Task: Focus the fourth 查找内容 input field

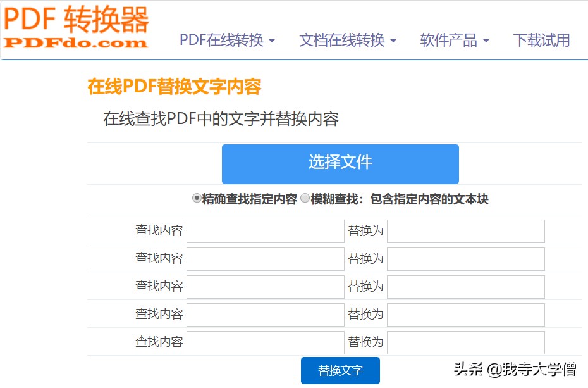Action: 266,315
